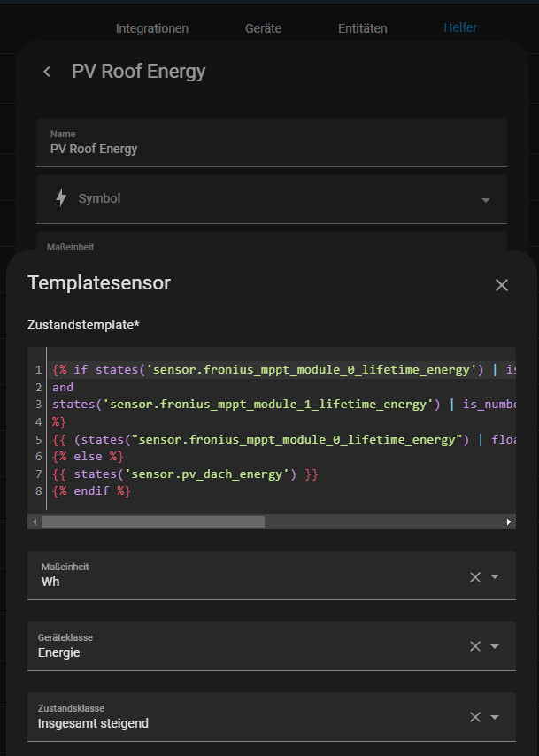Click the lightning bolt Symbol icon
The width and height of the screenshot is (539, 756).
click(x=61, y=198)
